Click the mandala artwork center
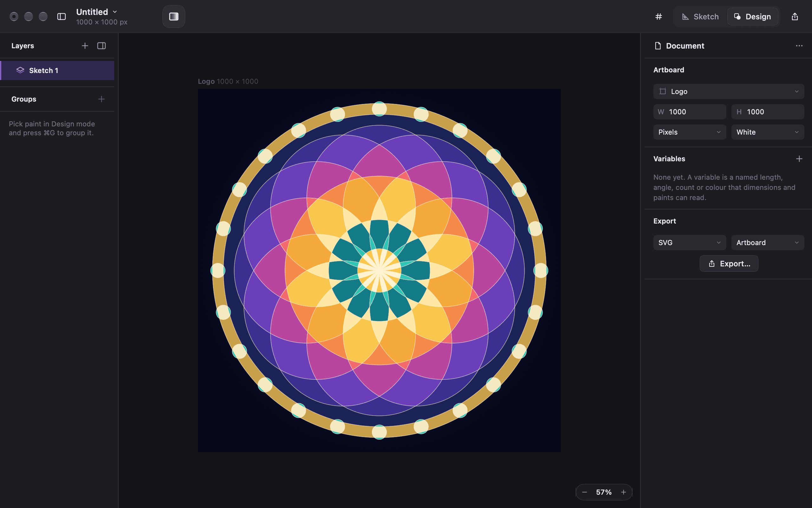The height and width of the screenshot is (508, 812). 379,270
